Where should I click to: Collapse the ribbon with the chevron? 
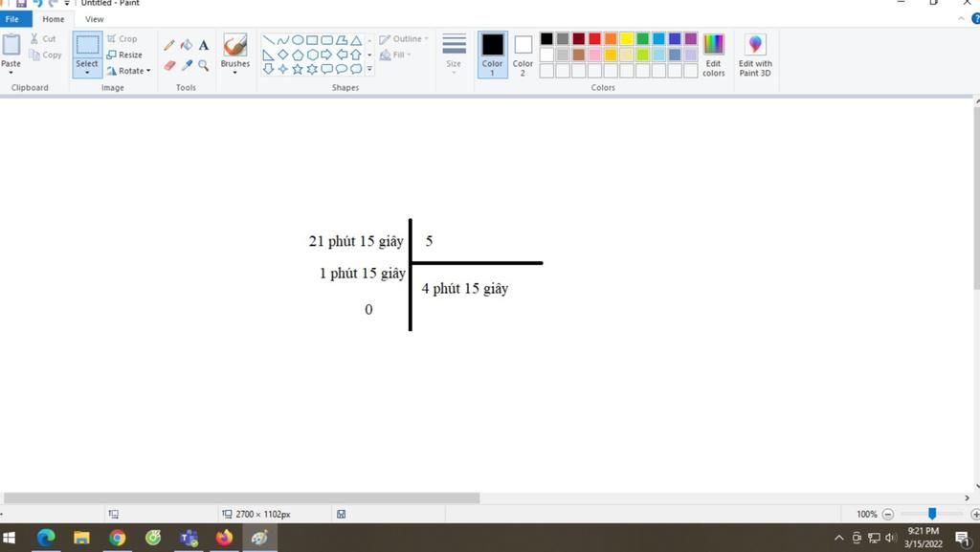[961, 19]
